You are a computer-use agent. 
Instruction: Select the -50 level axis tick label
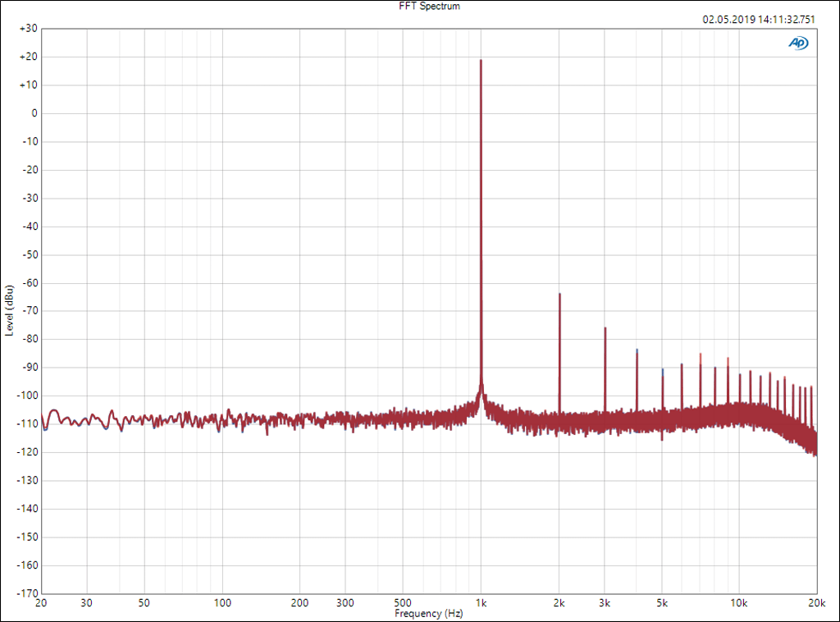pos(29,254)
